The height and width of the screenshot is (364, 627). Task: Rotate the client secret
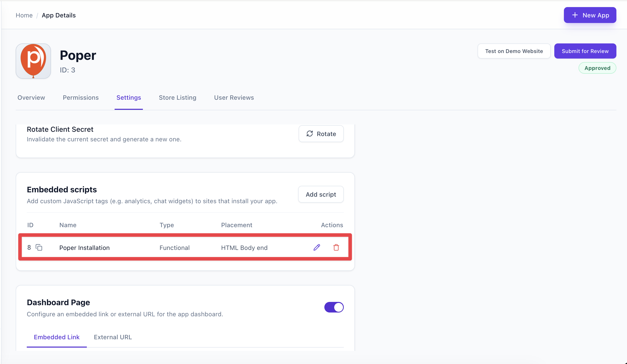pos(321,134)
